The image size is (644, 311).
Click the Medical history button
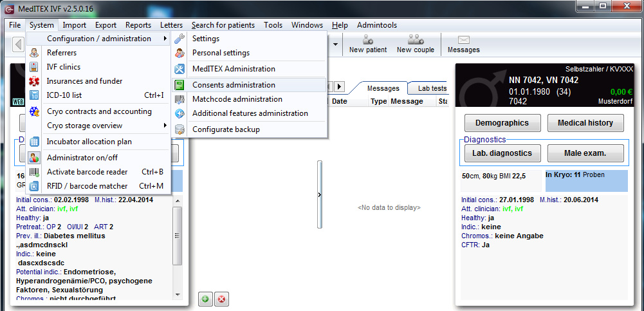click(x=585, y=123)
